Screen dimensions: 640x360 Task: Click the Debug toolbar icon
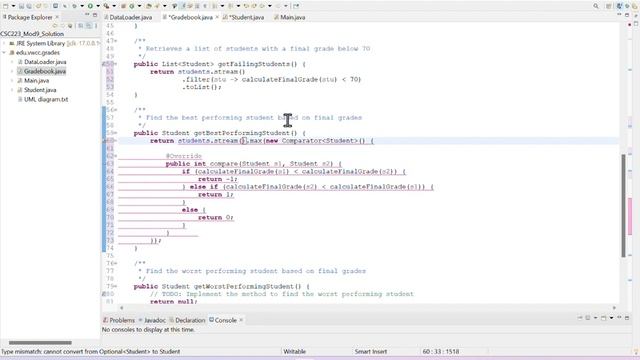pyautogui.click(x=74, y=6)
